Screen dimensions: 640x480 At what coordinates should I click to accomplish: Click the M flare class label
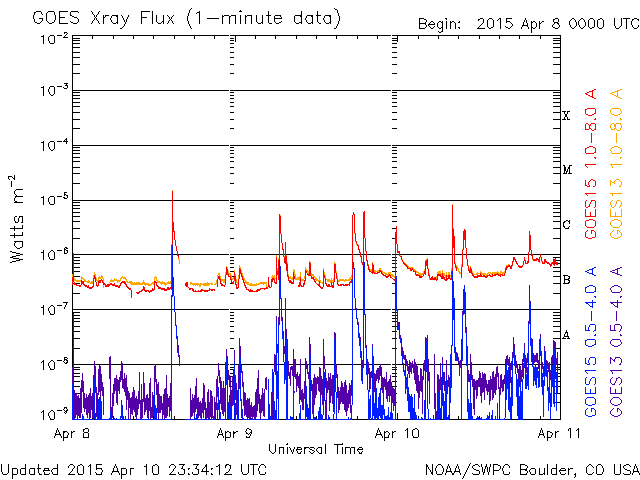click(x=567, y=170)
